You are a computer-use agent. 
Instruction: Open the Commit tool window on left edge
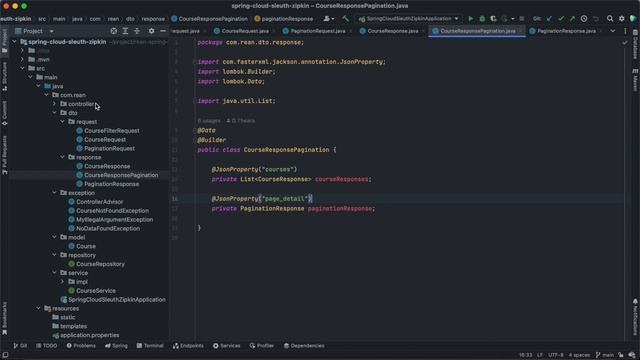[x=4, y=113]
